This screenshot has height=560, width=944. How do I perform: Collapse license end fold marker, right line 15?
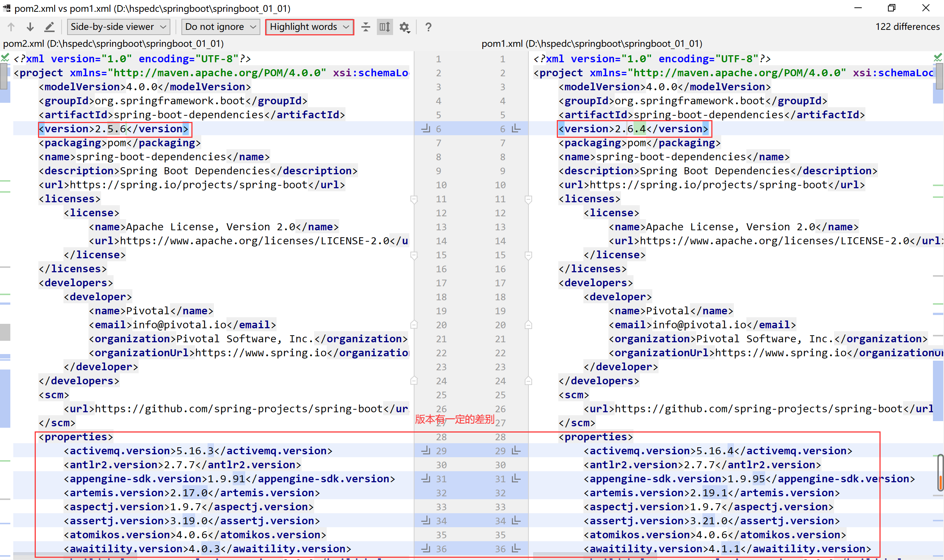pos(529,255)
